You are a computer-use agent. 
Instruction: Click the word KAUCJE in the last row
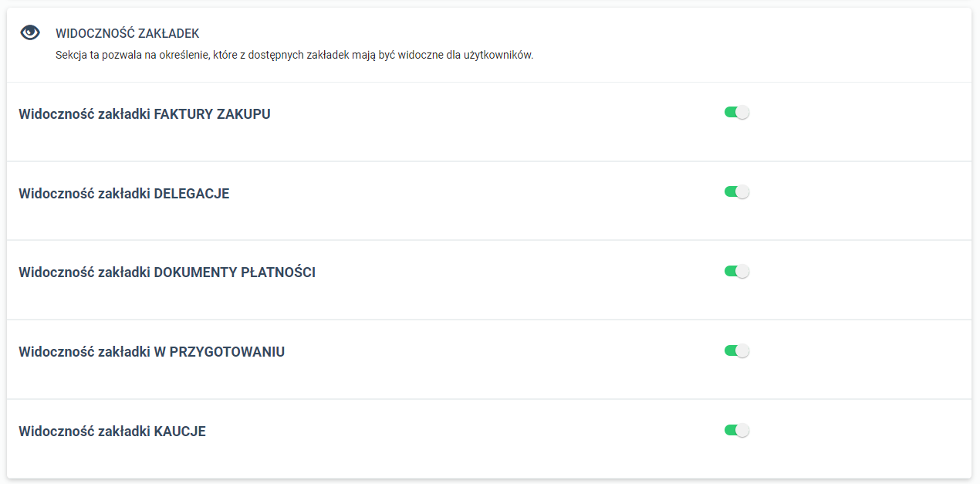(x=180, y=432)
